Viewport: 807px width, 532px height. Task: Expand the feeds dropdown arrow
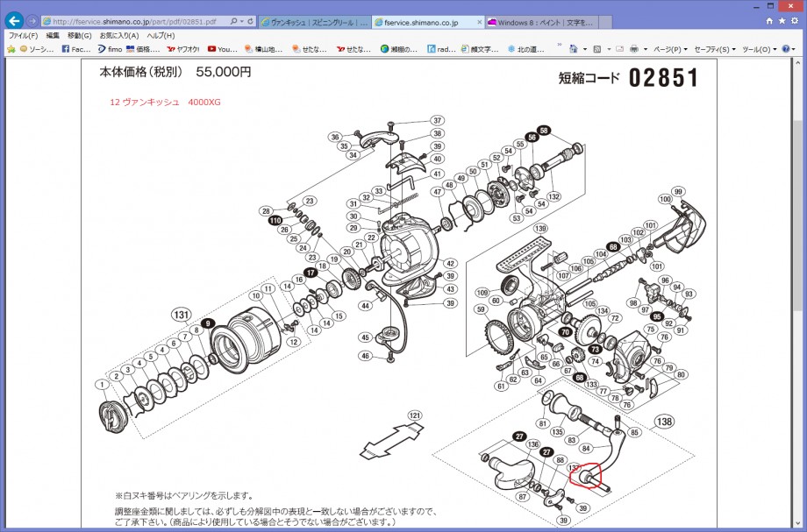tap(609, 49)
